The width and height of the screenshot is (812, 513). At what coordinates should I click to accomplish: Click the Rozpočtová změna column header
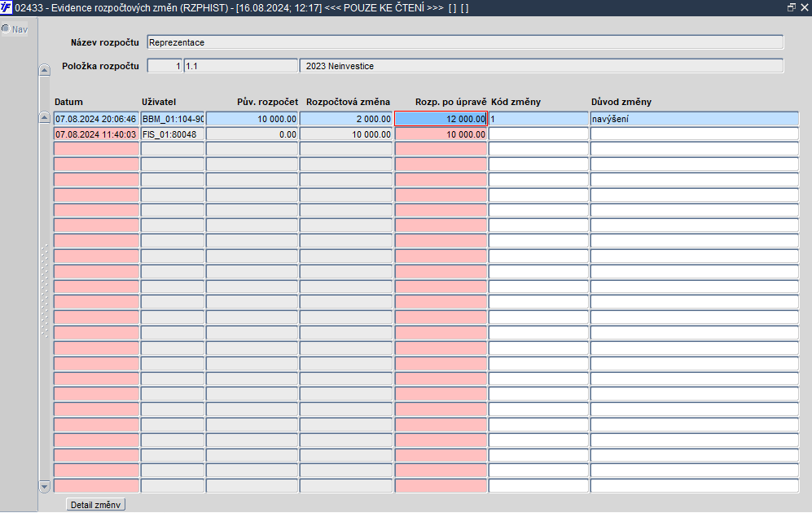[x=348, y=102]
